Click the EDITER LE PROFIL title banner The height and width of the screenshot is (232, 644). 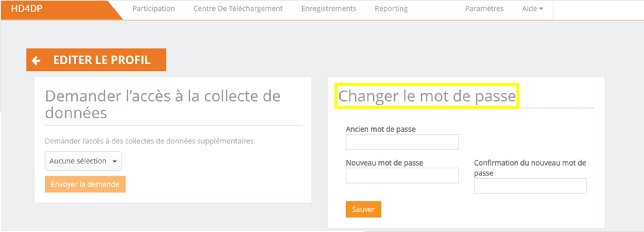[x=102, y=60]
